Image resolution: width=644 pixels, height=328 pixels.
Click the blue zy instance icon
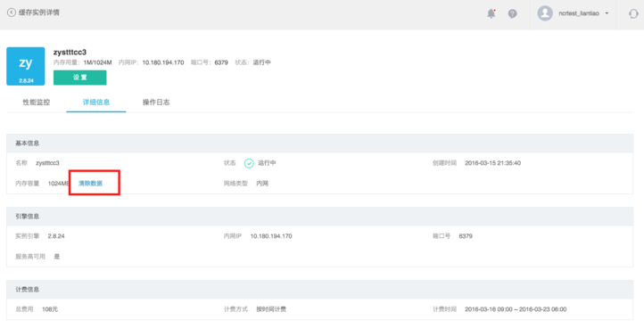pos(26,66)
